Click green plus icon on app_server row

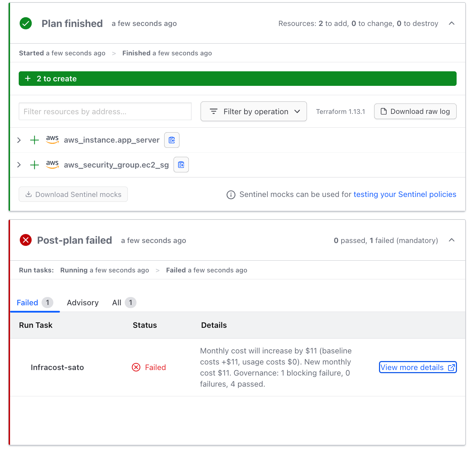click(x=34, y=140)
